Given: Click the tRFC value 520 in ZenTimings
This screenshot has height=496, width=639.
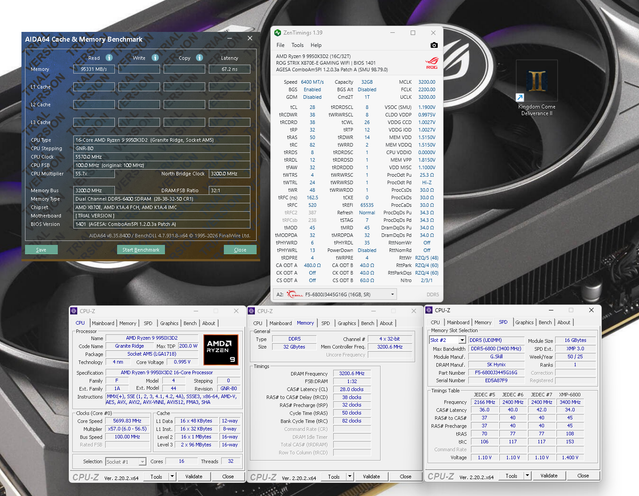Looking at the screenshot, I should (312, 205).
